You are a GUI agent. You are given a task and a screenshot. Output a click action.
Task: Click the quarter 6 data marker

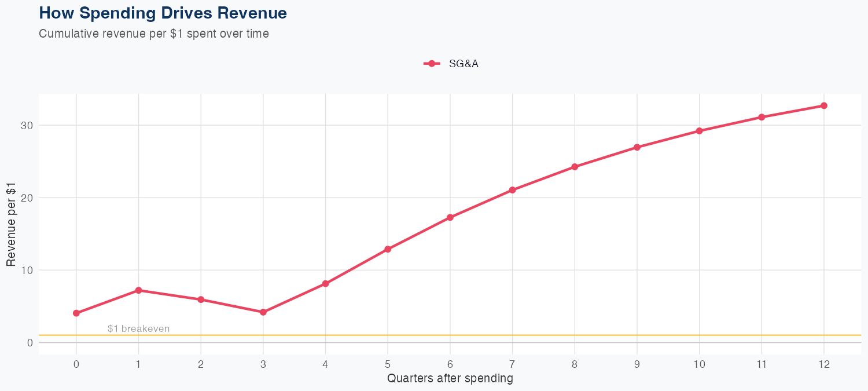450,217
